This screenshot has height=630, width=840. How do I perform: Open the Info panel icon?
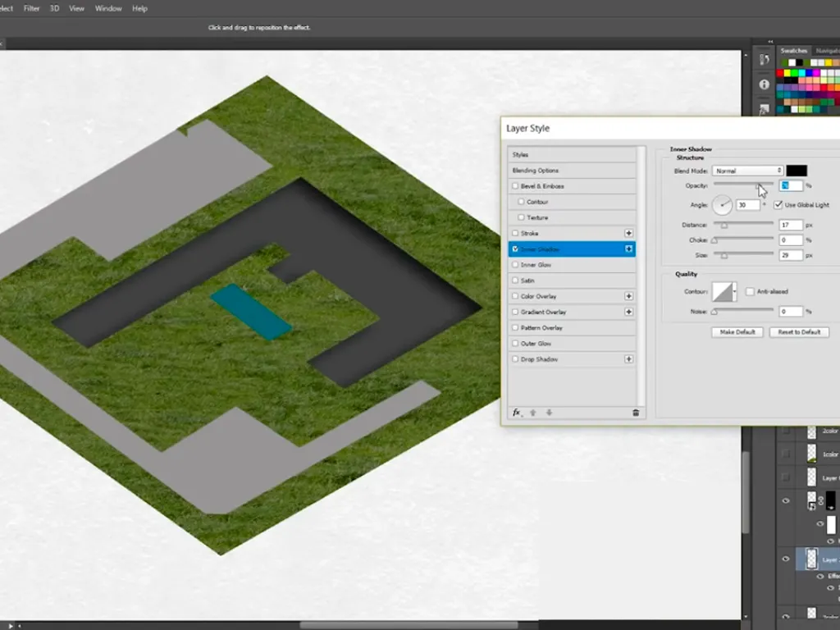(x=765, y=84)
